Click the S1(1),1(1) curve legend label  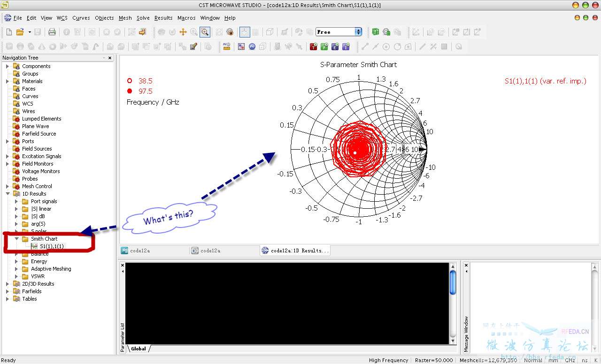click(x=546, y=81)
